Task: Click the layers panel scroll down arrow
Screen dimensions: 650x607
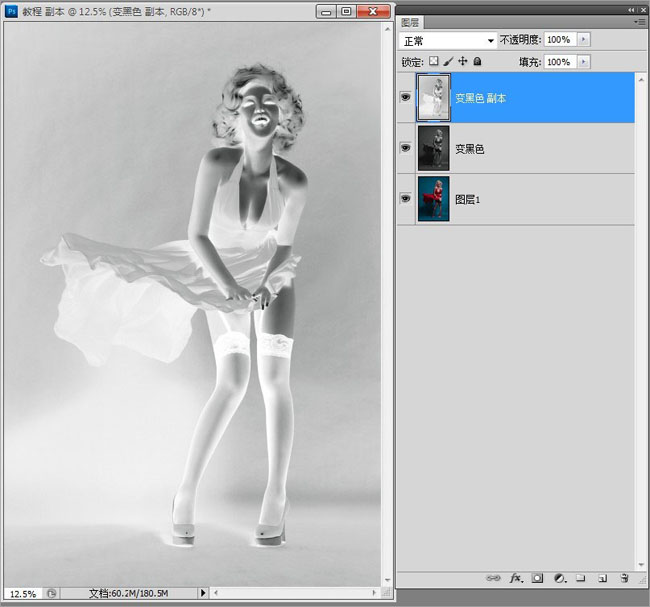Action: (641, 565)
